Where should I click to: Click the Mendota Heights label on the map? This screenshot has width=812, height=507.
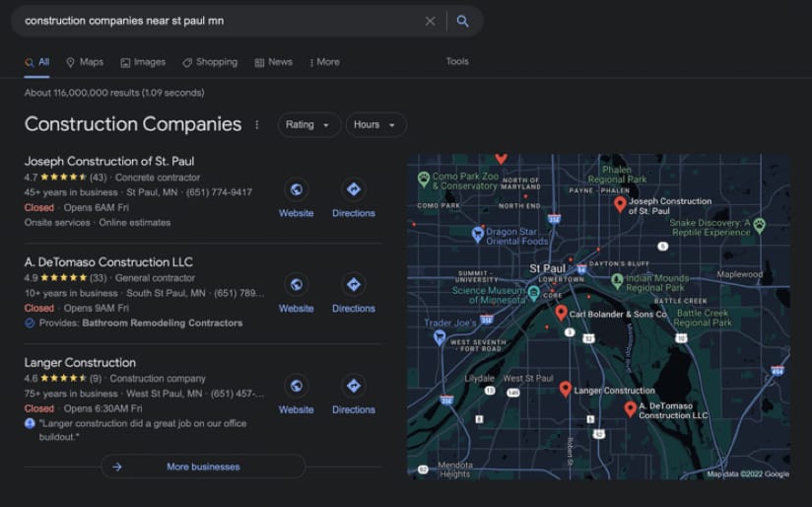point(454,470)
